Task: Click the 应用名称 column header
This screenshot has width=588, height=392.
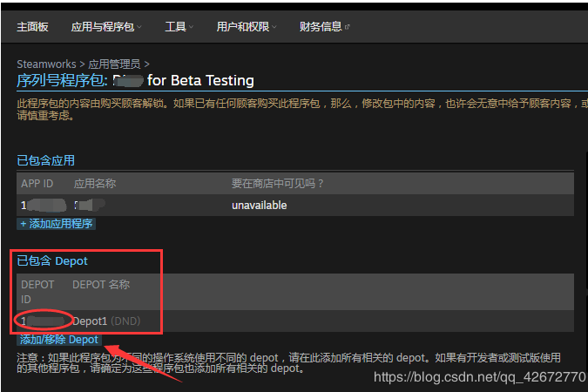Action: click(x=95, y=184)
